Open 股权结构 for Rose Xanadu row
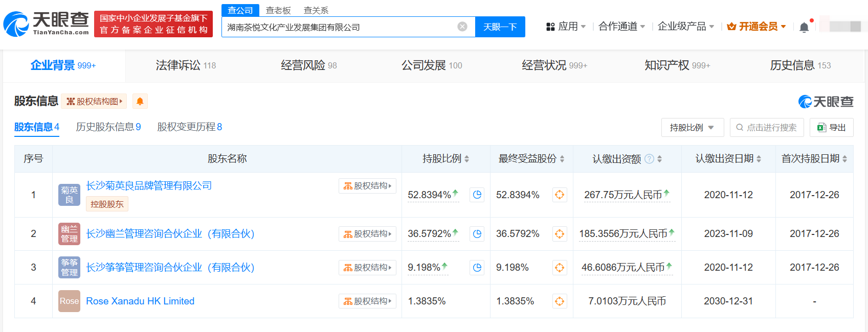The width and height of the screenshot is (868, 332). 367,301
